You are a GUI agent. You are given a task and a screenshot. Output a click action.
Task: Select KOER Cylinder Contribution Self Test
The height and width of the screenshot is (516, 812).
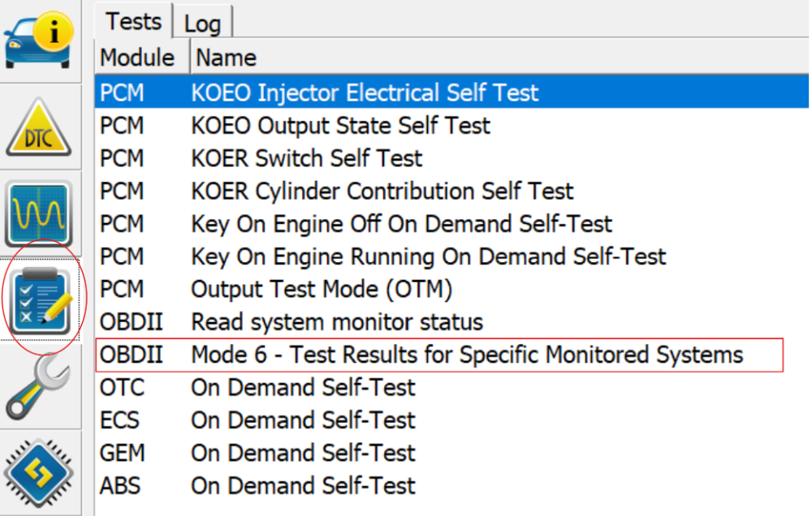click(451, 191)
